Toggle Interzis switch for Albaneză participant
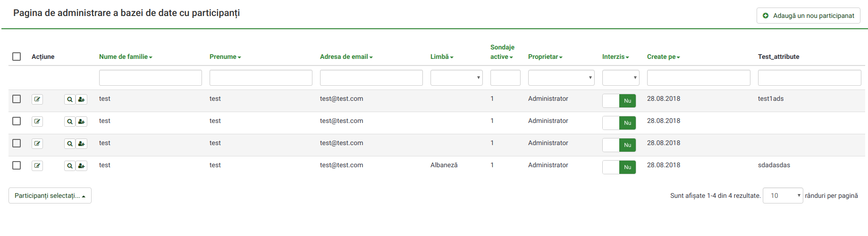Screen dimensions: 868x236 (x=619, y=167)
